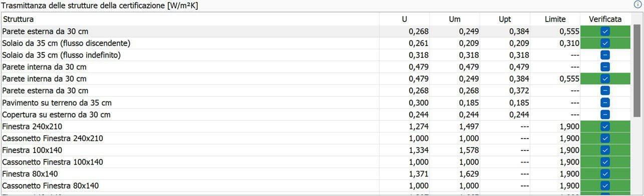The width and height of the screenshot is (644, 196).
Task: Click the Verificata column header
Action: click(x=605, y=19)
